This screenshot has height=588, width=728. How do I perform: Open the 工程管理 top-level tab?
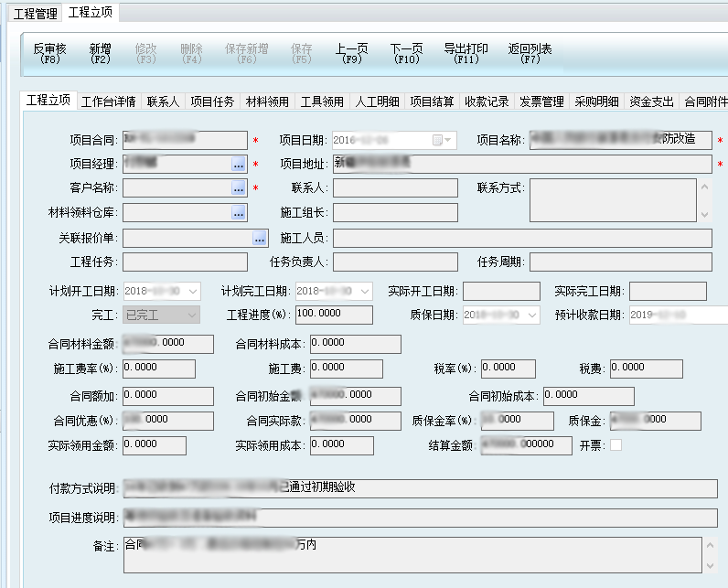click(x=35, y=14)
